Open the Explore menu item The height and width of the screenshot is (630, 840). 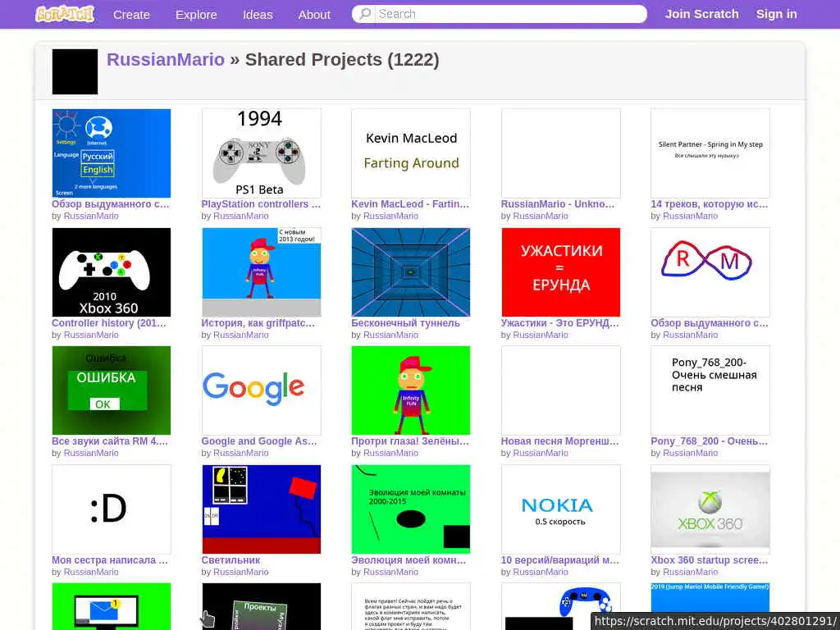coord(196,15)
